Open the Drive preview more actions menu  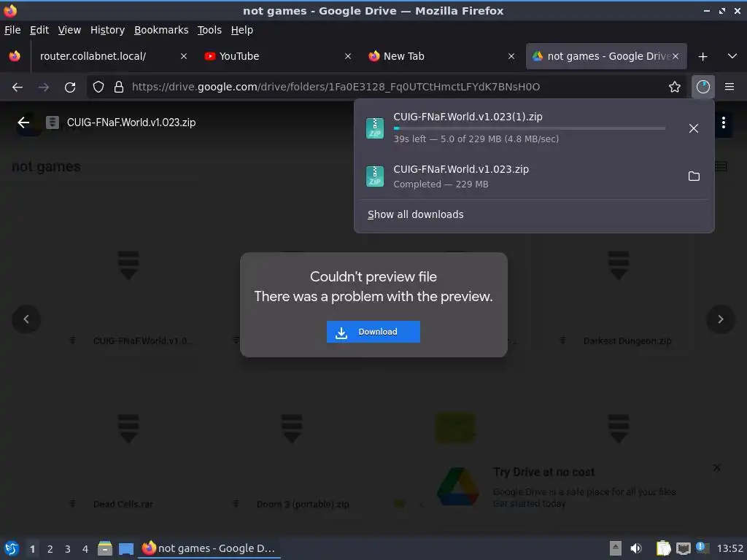pyautogui.click(x=723, y=122)
